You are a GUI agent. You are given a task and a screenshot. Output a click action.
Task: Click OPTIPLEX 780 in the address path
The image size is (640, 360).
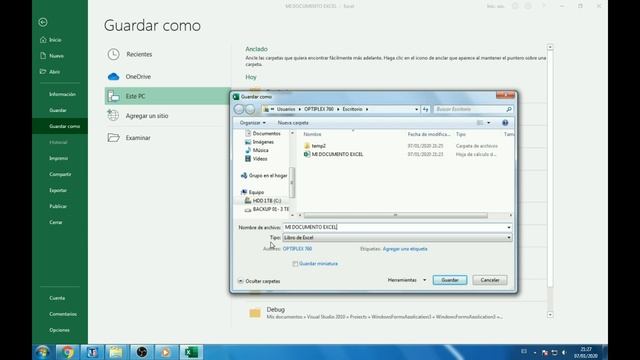pos(319,109)
